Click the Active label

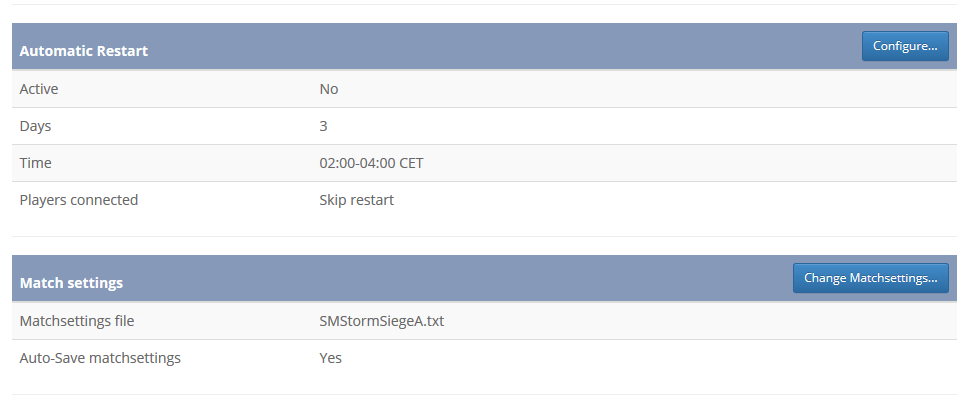click(x=39, y=89)
